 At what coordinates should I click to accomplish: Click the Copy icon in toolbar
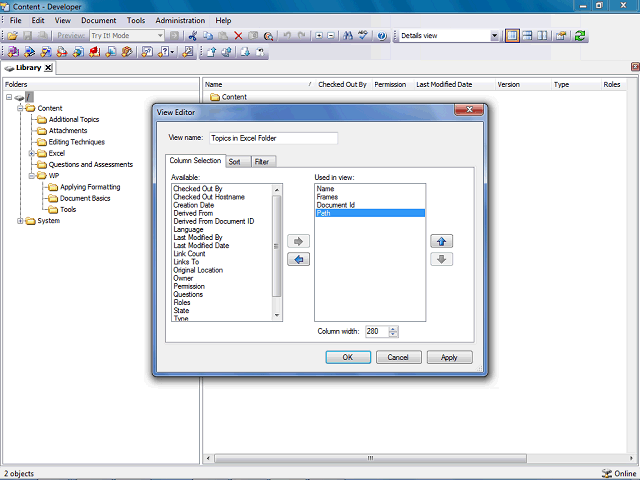click(x=208, y=36)
